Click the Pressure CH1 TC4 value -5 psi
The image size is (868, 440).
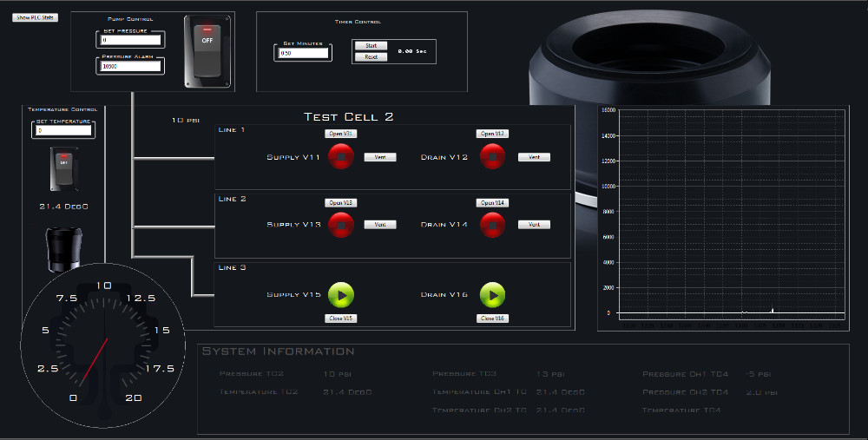coord(758,374)
